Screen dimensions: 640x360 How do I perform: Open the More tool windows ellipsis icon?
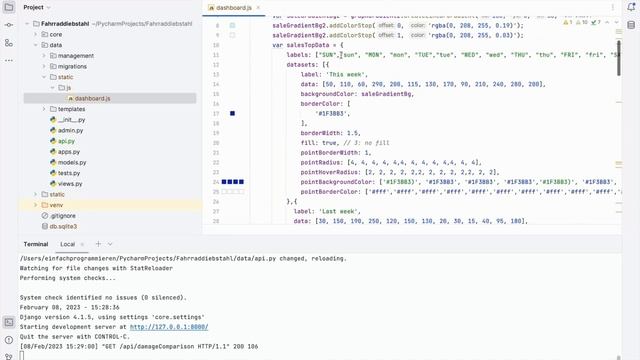[x=9, y=60]
